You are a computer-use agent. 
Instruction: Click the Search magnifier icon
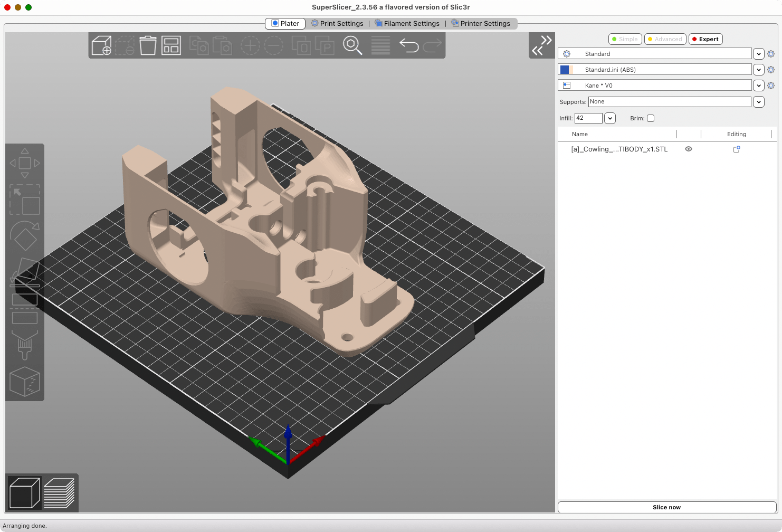352,45
